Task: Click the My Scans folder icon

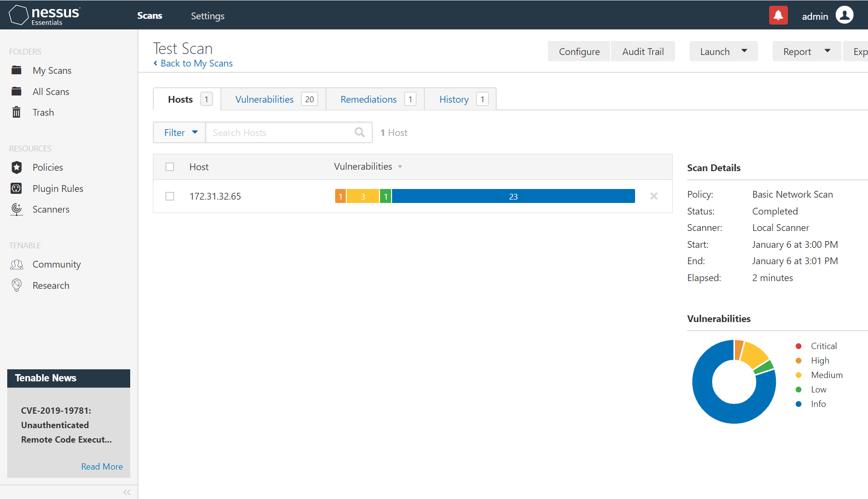Action: click(16, 70)
